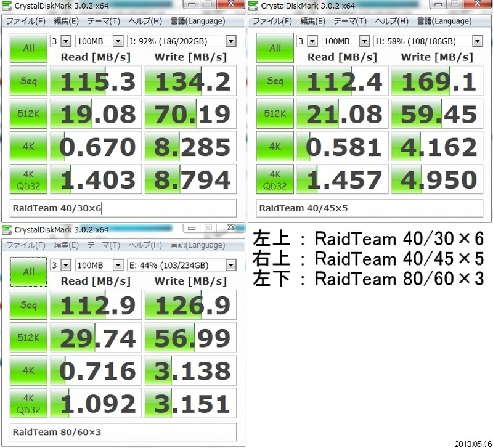
Task: Close the E: drive CrystalDiskMark window
Action: pos(230,227)
